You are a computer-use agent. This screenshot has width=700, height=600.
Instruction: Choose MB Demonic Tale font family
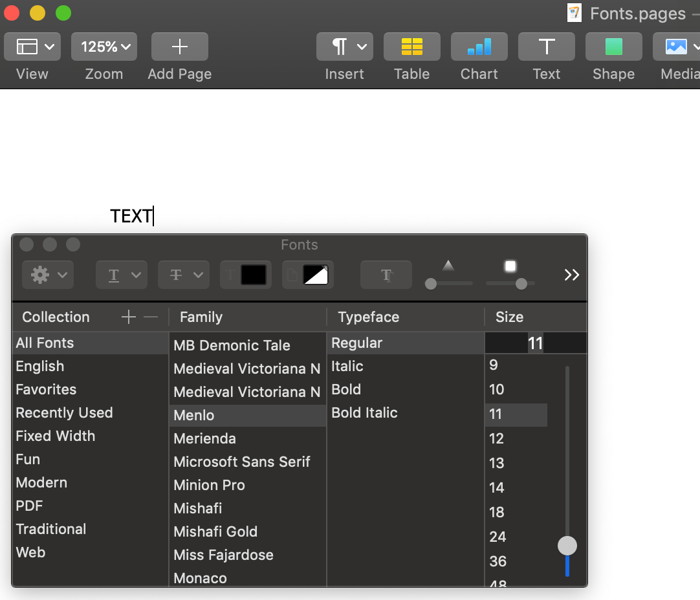click(248, 345)
